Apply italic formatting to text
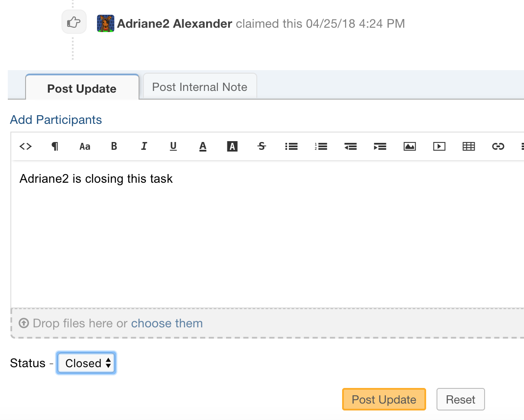524x420 pixels. 144,146
